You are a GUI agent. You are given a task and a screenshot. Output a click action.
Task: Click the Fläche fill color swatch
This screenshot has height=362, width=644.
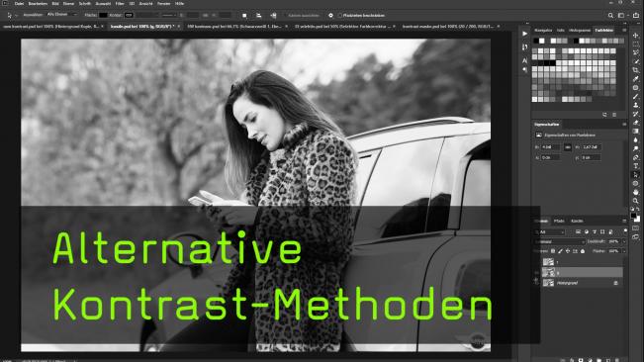103,15
